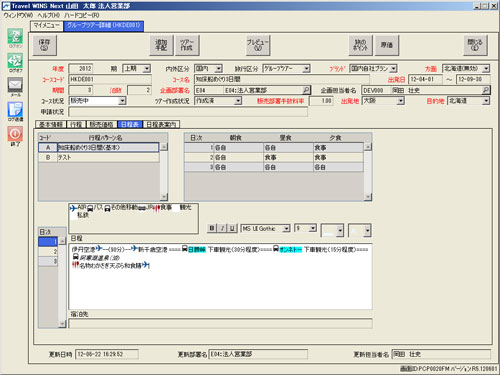
Task: Switch to the 販売価格 tab
Action: (102, 124)
